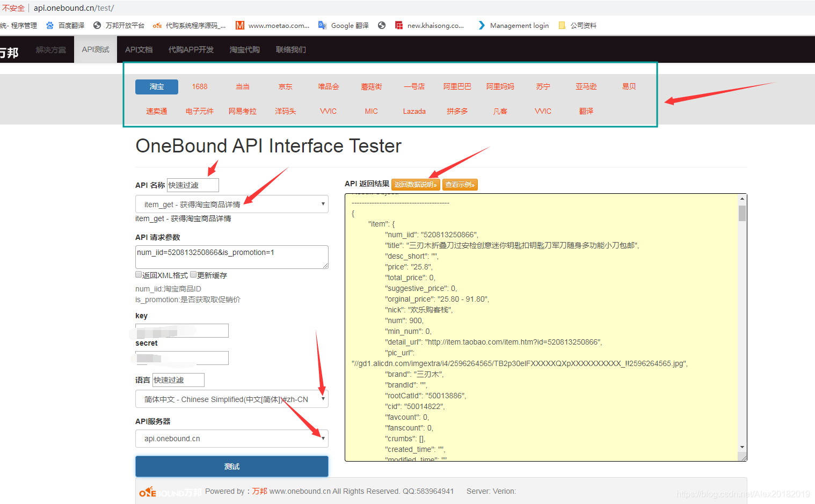Open the 公司资料 bookmark folder
The width and height of the screenshot is (815, 504).
tap(578, 25)
